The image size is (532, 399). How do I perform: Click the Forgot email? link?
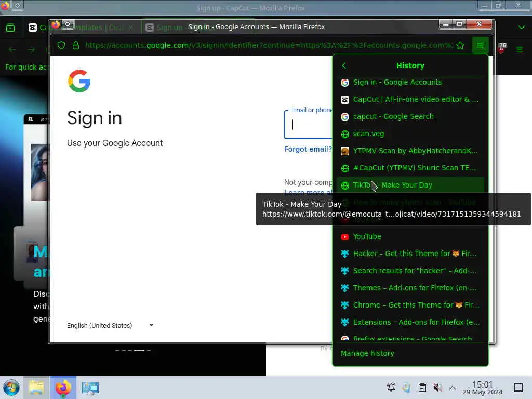(308, 149)
